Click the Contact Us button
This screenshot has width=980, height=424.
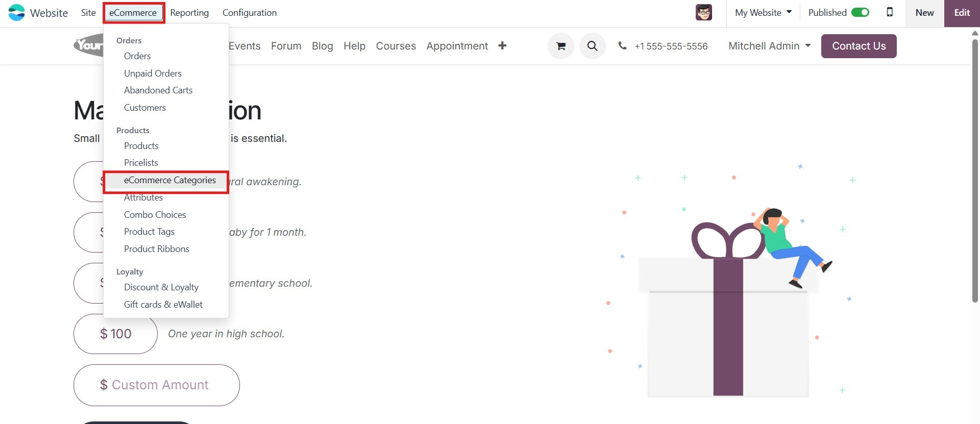[x=859, y=46]
